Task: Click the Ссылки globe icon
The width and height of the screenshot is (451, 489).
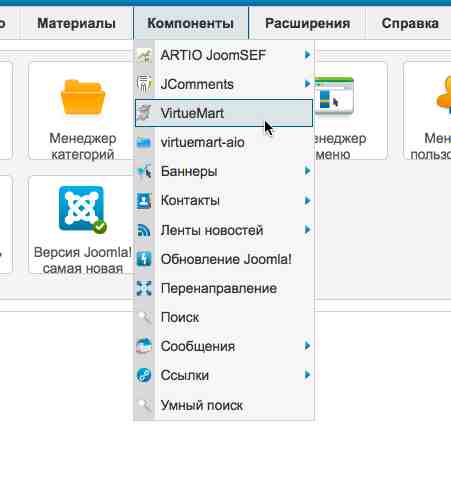Action: click(x=144, y=375)
